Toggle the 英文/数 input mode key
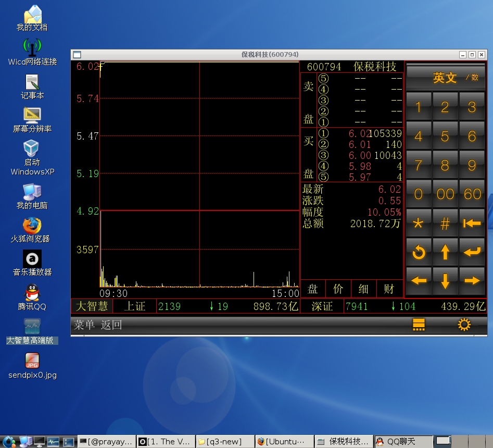 click(x=446, y=77)
